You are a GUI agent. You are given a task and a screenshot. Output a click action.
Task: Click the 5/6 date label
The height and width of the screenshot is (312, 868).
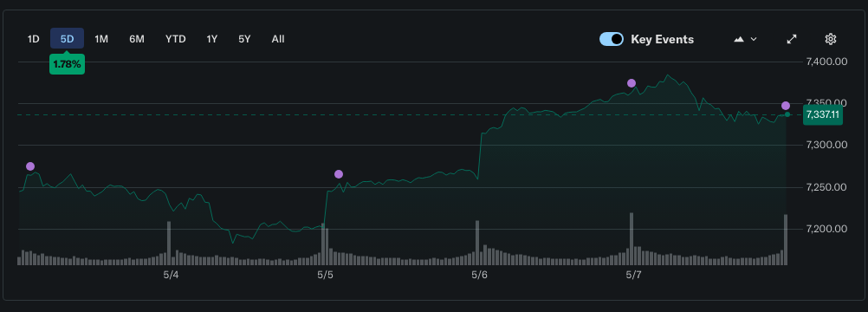[479, 275]
